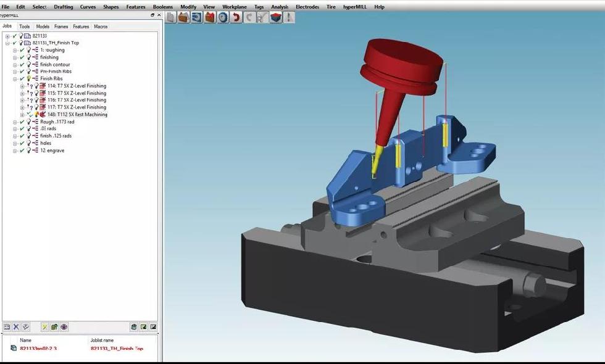The width and height of the screenshot is (605, 364).
Task: Toggle light bulb next to holes job
Action: coord(28,143)
